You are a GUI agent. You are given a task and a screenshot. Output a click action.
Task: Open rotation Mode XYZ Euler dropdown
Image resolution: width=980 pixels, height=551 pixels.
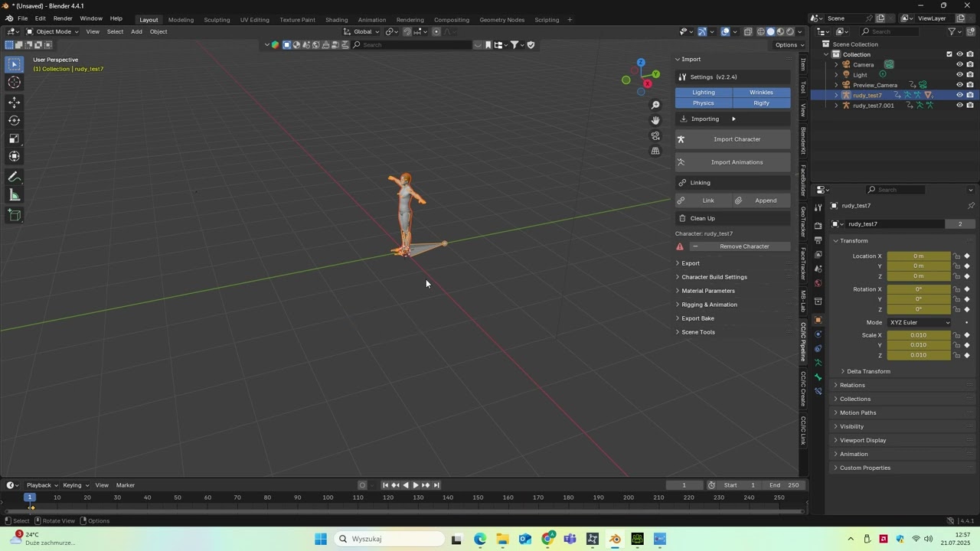pos(920,322)
